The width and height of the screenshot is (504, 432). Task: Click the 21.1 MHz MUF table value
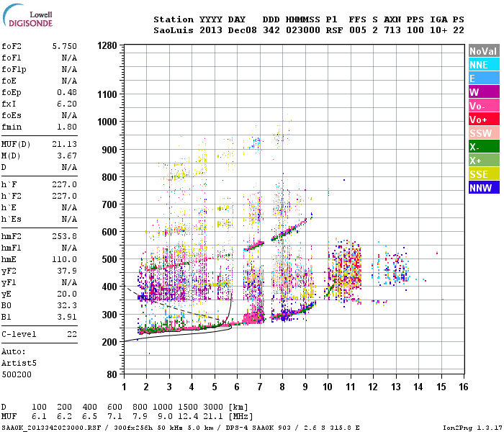[213, 417]
